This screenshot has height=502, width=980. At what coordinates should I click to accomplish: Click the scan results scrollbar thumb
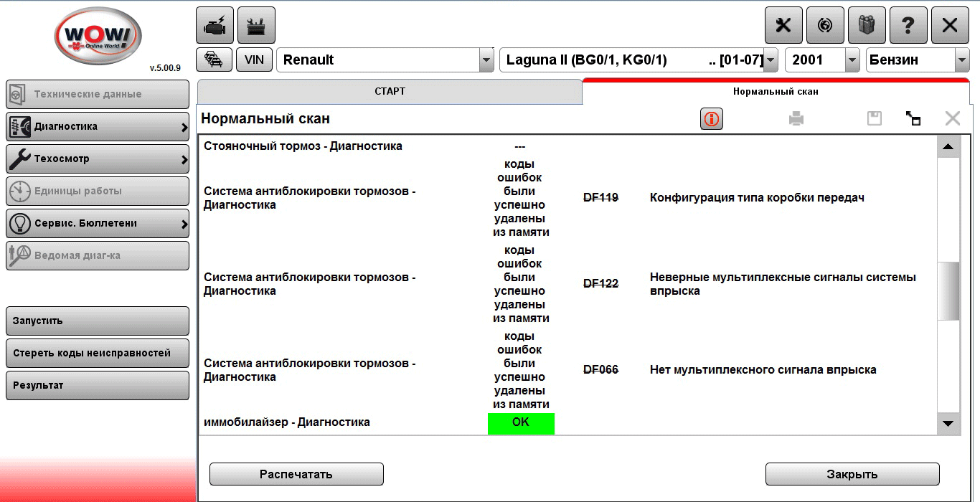click(948, 291)
